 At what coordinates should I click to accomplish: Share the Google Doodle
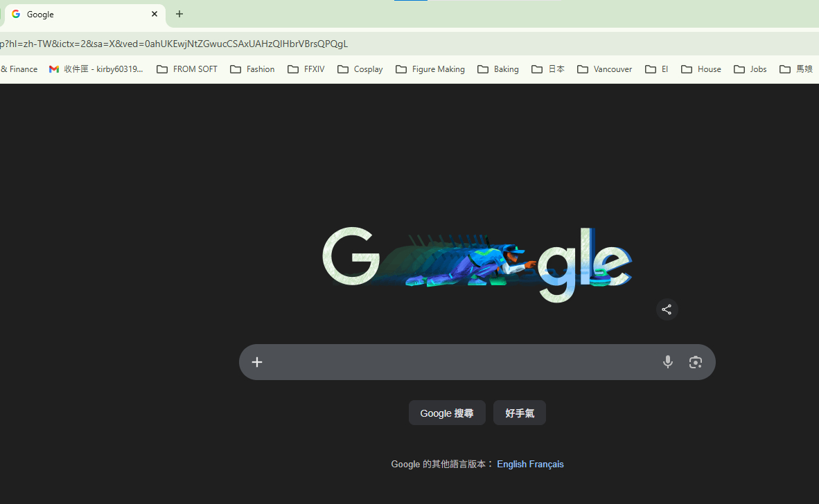[x=667, y=309]
